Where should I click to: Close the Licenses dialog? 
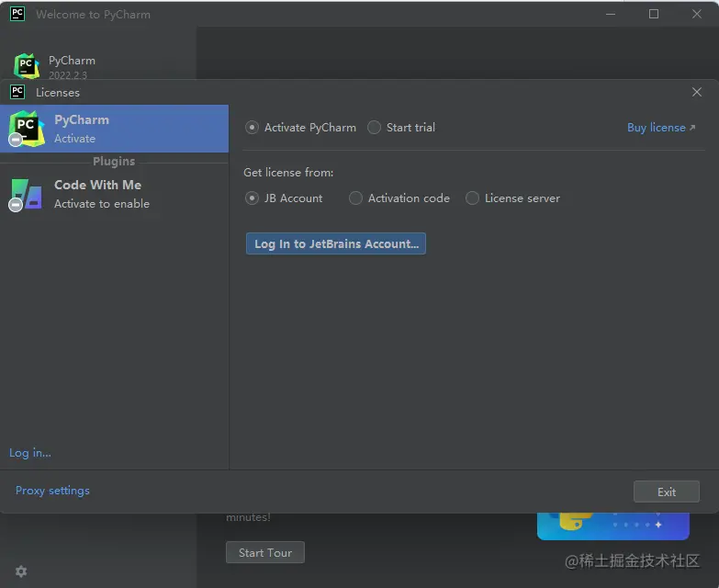pyautogui.click(x=697, y=92)
